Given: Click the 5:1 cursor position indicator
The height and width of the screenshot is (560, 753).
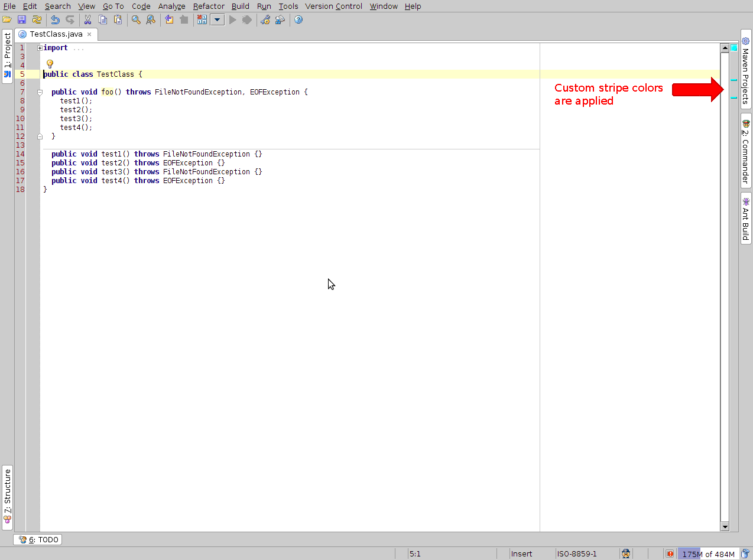Looking at the screenshot, I should (x=415, y=554).
